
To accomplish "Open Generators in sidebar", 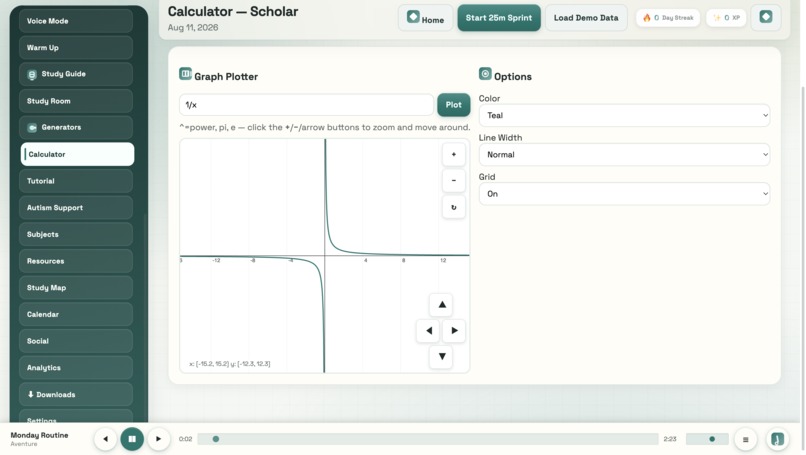I will tap(76, 127).
